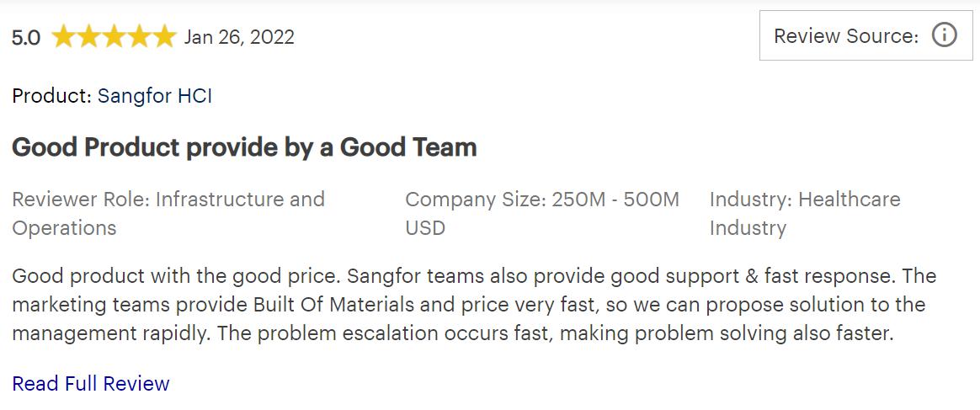Screen dimensions: 980x410
Task: Click the info icon beside Review Source
Action: point(944,35)
